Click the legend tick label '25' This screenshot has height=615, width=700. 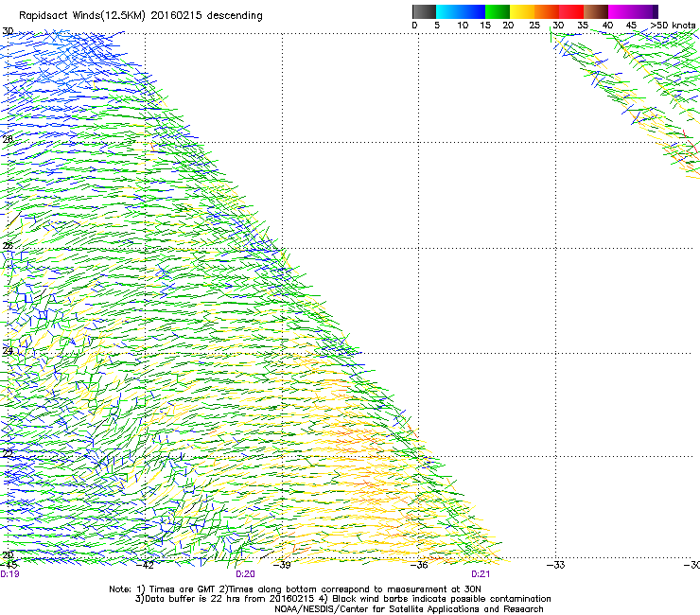pyautogui.click(x=534, y=26)
